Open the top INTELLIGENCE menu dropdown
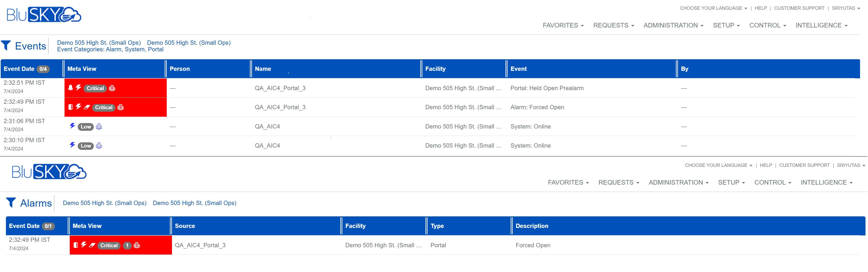The width and height of the screenshot is (868, 272). pyautogui.click(x=821, y=25)
